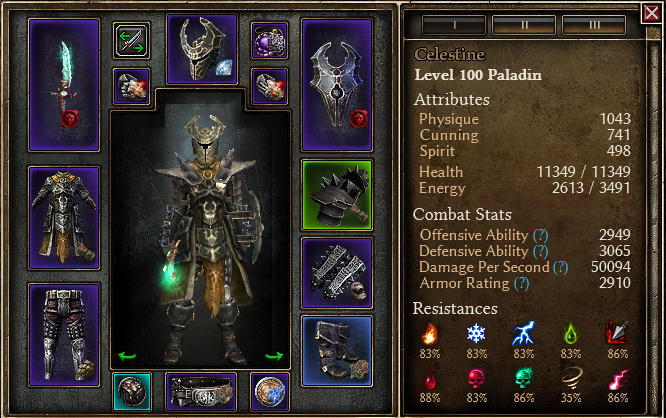Viewport: 666px width, 418px height.
Task: Rotate character left with green arrow
Action: pyautogui.click(x=127, y=356)
